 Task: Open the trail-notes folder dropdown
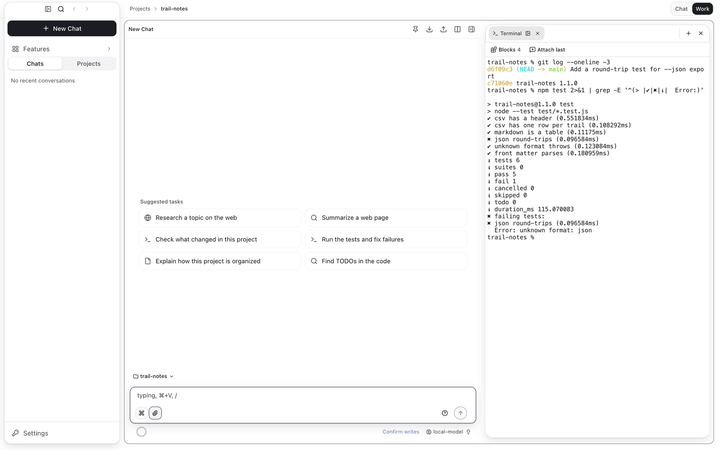(153, 376)
